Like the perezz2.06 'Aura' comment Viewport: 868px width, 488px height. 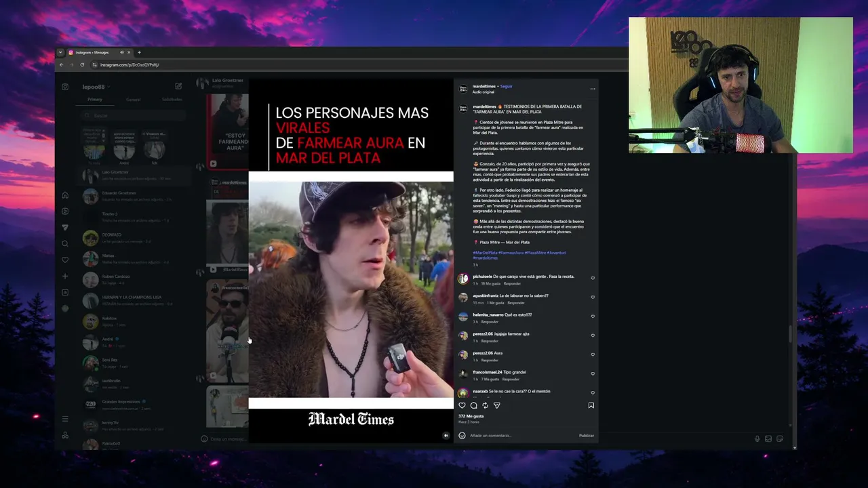pos(593,354)
